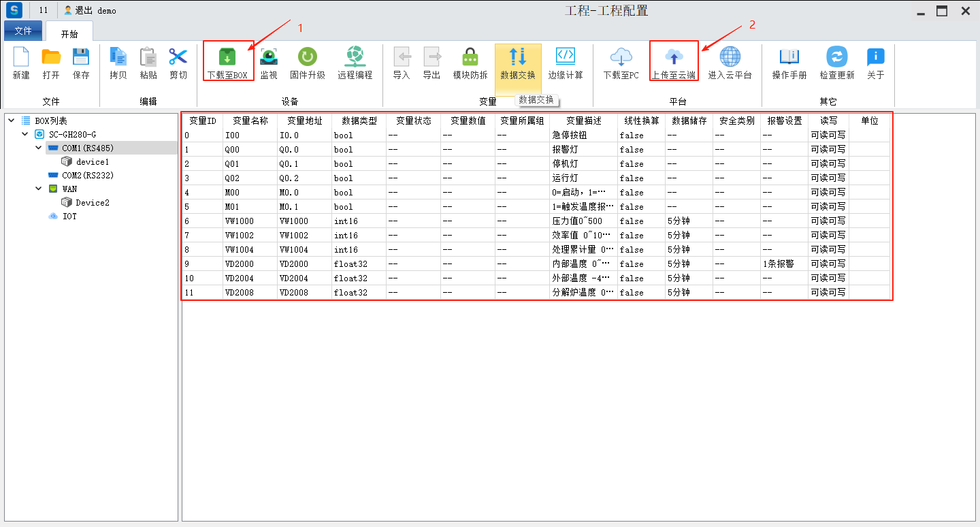Select the 模块防拆 lock icon
Screen dimensions: 980x527
tap(470, 58)
